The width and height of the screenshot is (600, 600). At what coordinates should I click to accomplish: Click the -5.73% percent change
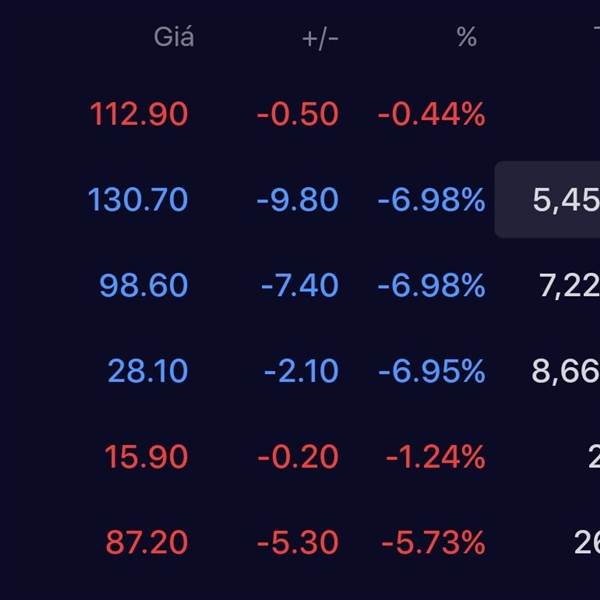[433, 543]
